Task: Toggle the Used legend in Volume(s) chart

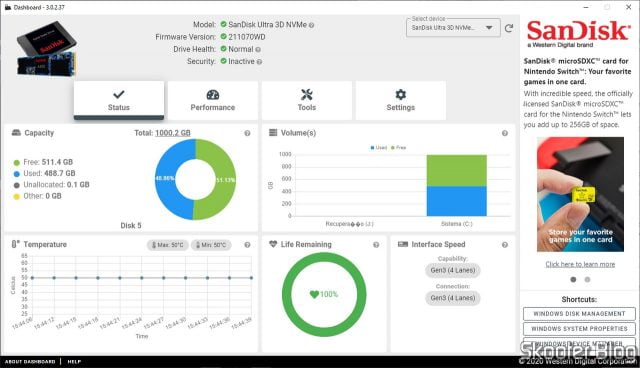Action: click(378, 148)
